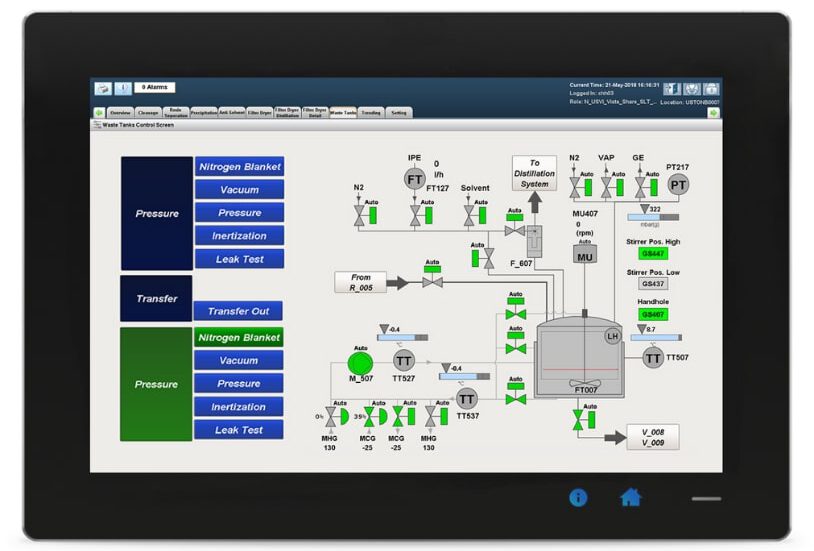Screen dimensions: 814x551
Task: Toggle the GS447 Stirrer Pos. High indicator
Action: [653, 253]
